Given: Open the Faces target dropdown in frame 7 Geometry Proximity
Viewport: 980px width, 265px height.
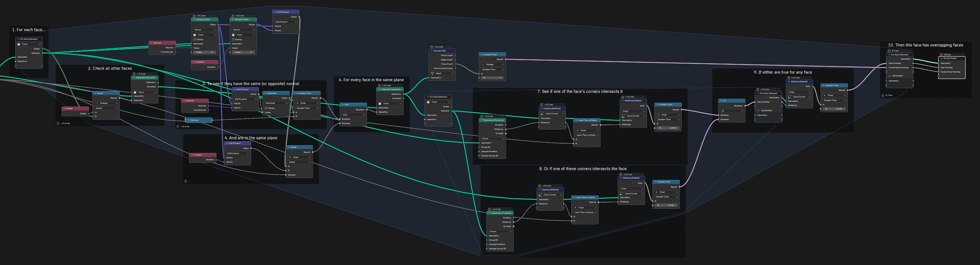Looking at the screenshot, I should (x=492, y=139).
